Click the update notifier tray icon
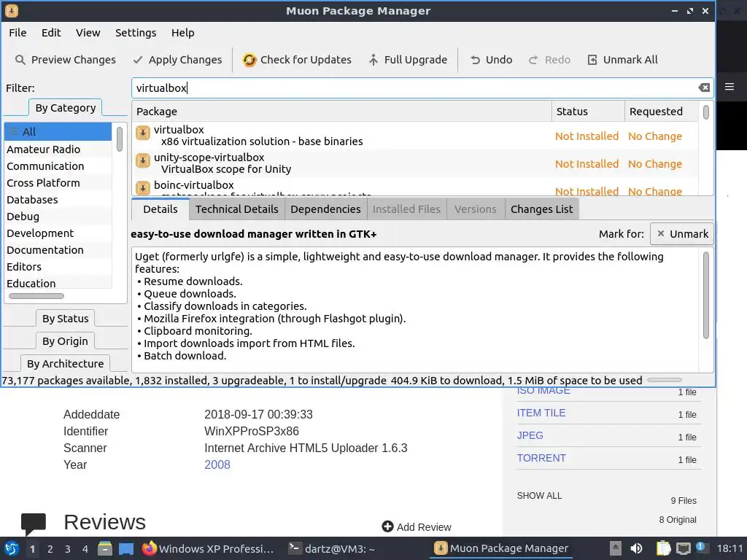Viewport: 747px width, 560px height. [700, 547]
